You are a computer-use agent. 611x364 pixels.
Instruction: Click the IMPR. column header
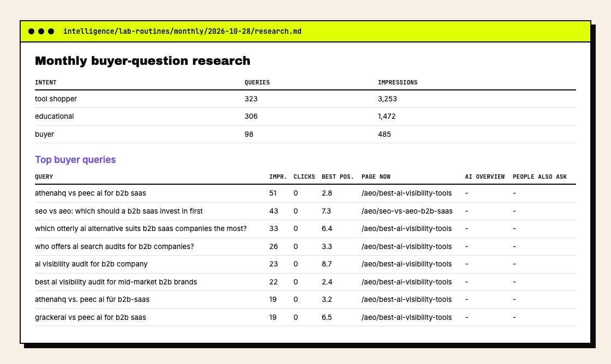[278, 177]
